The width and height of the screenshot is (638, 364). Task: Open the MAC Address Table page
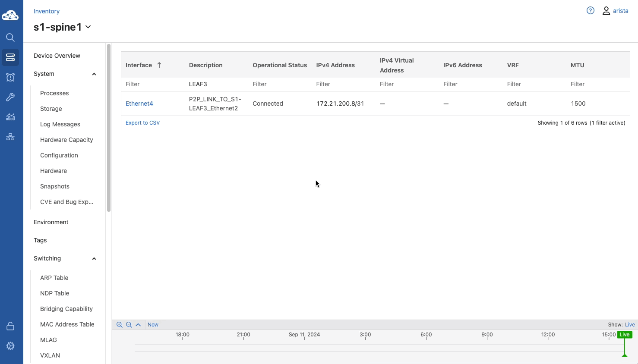67,324
